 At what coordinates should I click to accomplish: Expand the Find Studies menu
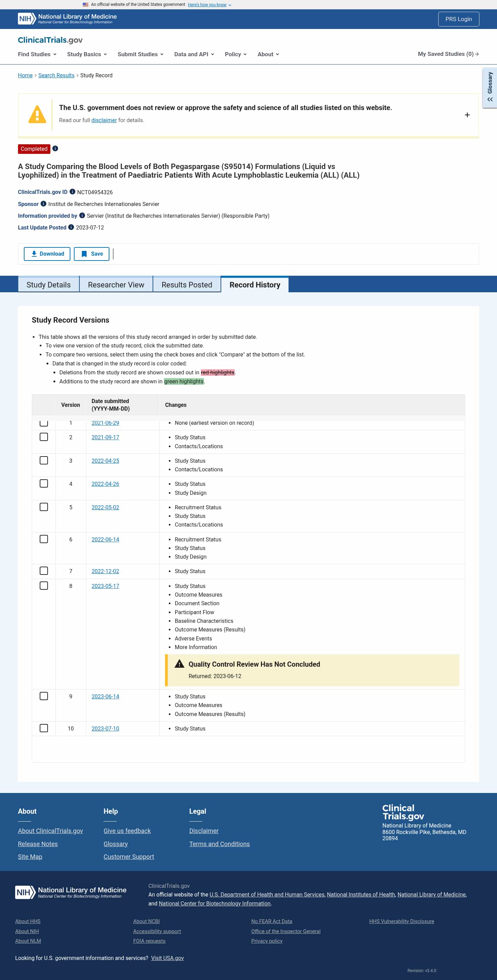tap(37, 54)
